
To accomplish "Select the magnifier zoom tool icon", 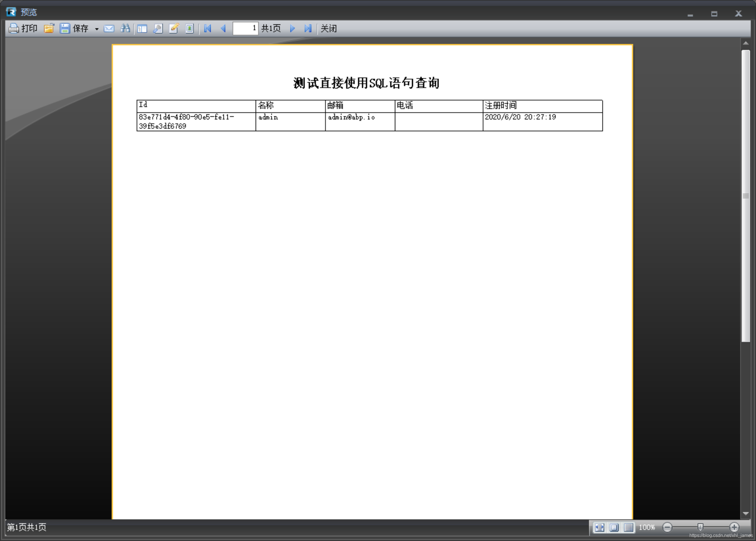I will pyautogui.click(x=158, y=29).
